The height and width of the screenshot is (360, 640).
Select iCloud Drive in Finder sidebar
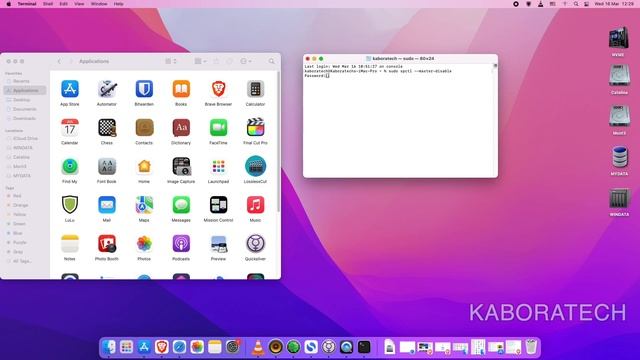coord(24,138)
